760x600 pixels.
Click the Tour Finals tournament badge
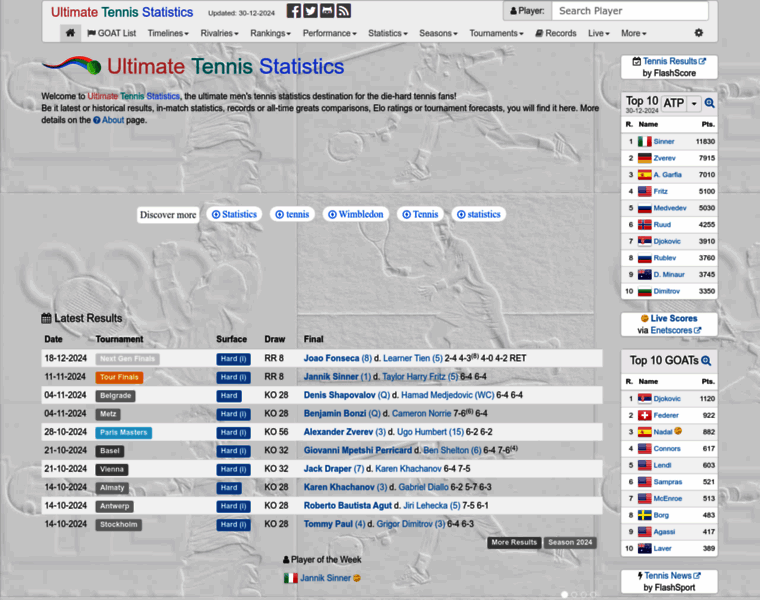(x=119, y=377)
